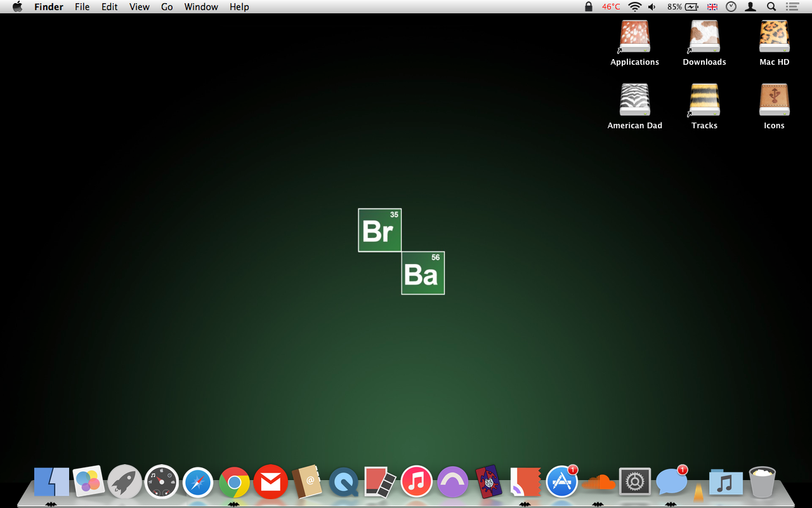Open the Finder menu

click(x=49, y=7)
